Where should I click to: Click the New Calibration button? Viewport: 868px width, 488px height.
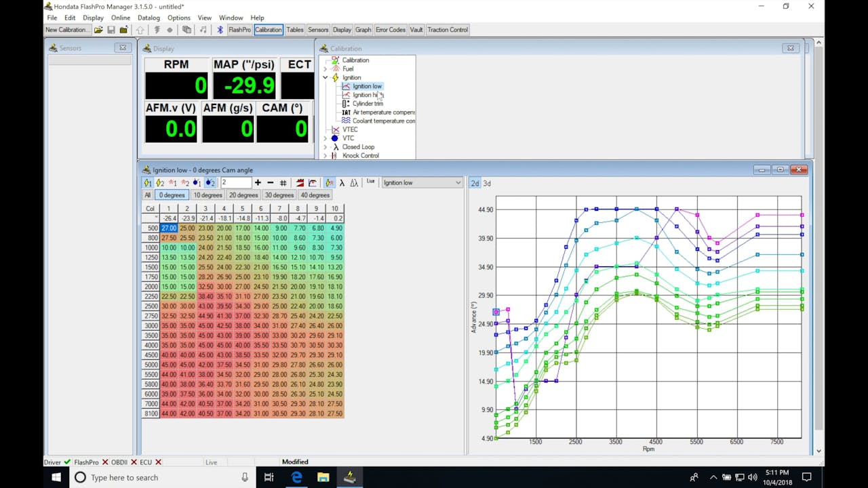(x=65, y=29)
